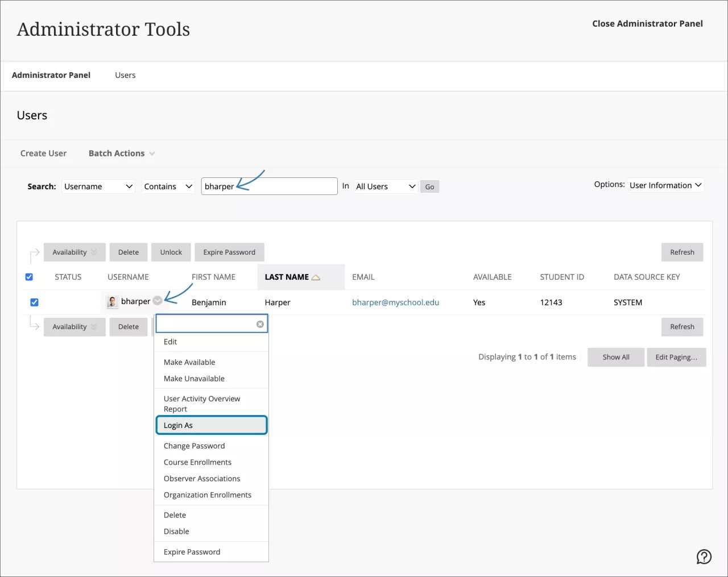Choose Change Password from the menu
The height and width of the screenshot is (577, 728).
point(194,446)
